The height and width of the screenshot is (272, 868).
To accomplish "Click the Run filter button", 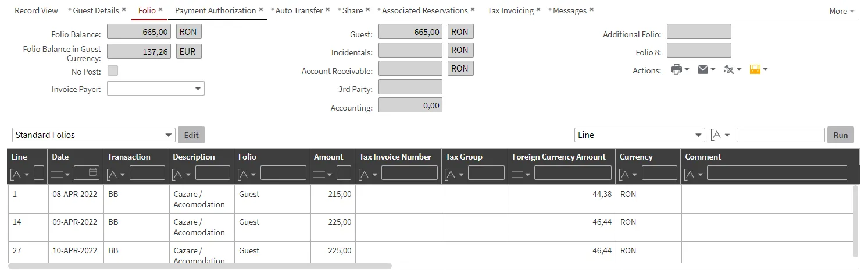I will tap(841, 135).
